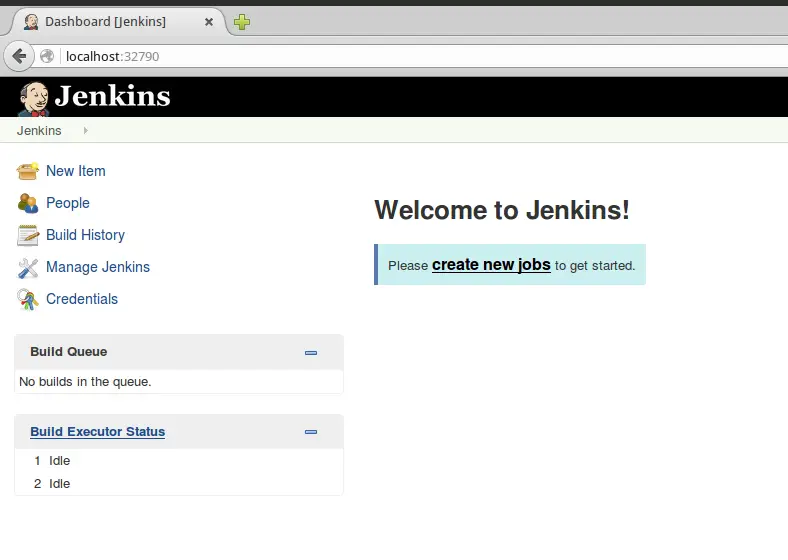Click the Build Queue heading text
The height and width of the screenshot is (560, 788).
tap(69, 351)
